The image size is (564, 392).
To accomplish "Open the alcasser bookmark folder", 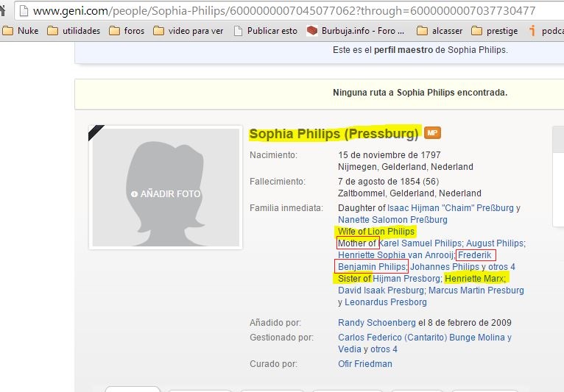I will 437,31.
